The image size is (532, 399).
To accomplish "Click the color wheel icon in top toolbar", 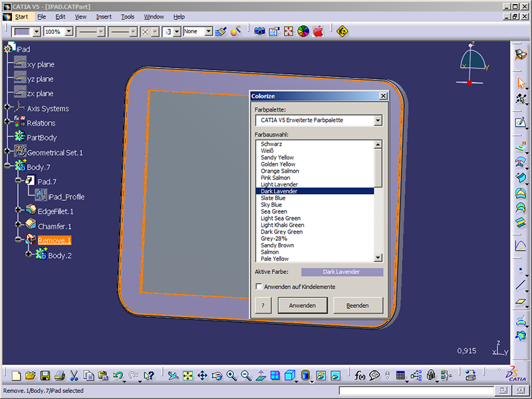I will [303, 31].
